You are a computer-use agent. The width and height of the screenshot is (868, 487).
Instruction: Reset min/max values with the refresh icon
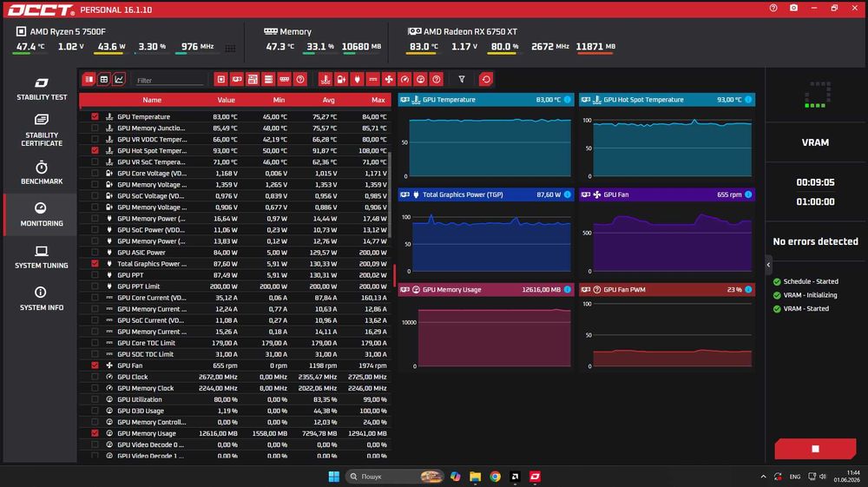pos(486,80)
